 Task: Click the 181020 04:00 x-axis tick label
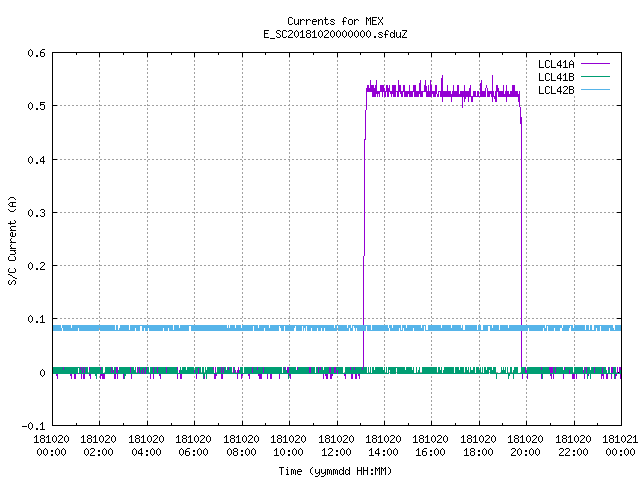coord(146,446)
